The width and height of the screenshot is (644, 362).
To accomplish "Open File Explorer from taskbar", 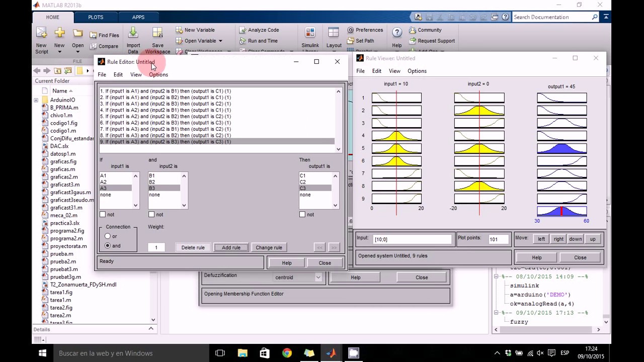I will pos(242,353).
